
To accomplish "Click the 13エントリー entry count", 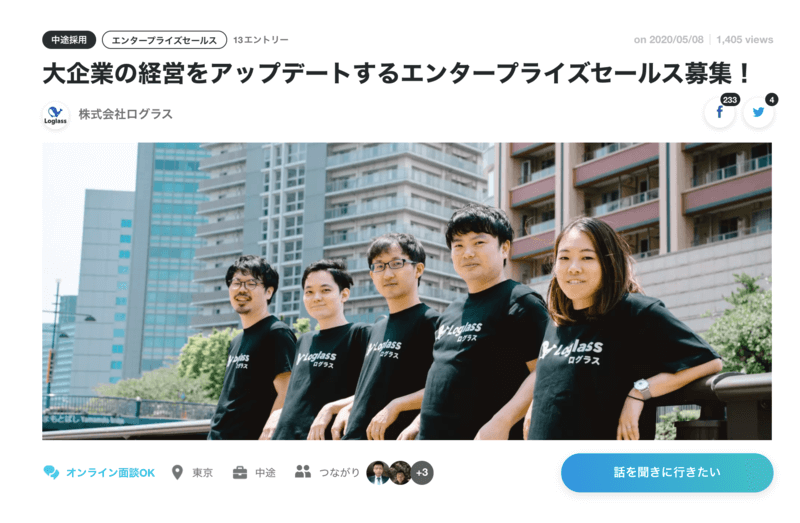I will point(261,40).
